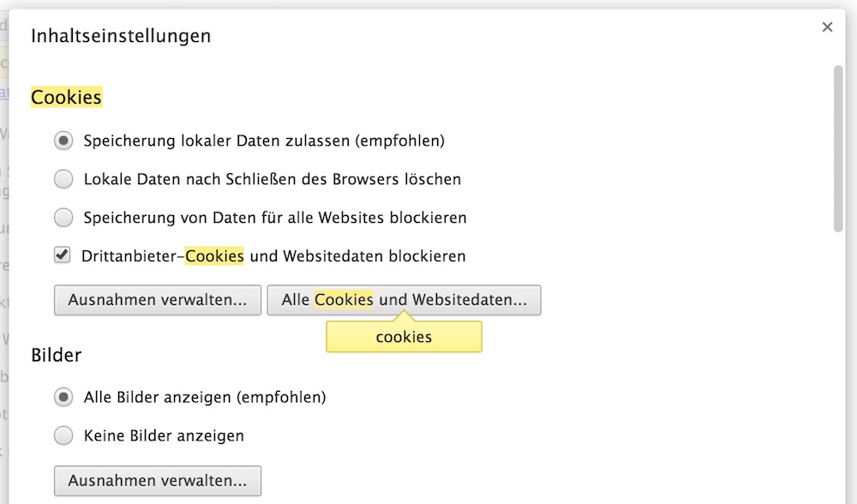Click the 'Keine Bilder anzeigen' label text

point(164,436)
